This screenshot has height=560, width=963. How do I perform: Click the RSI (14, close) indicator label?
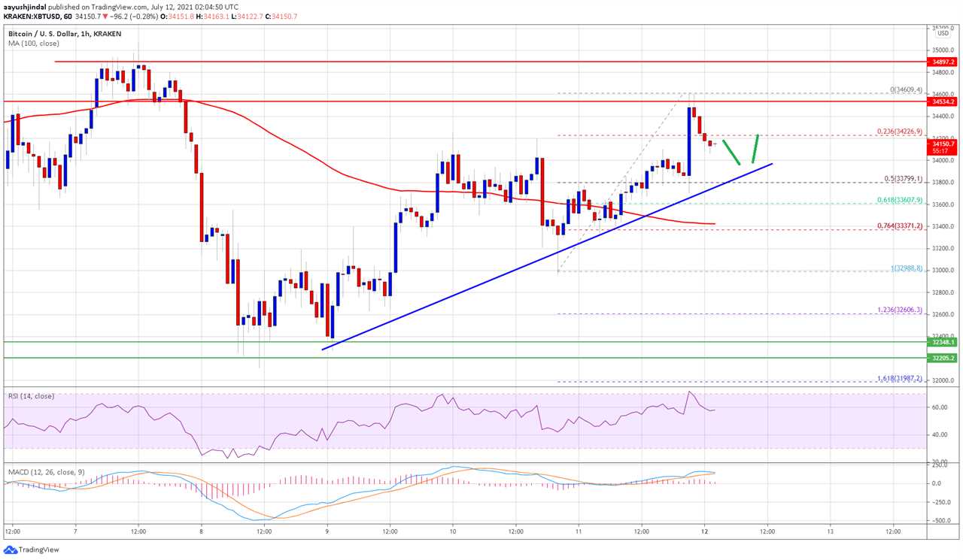(x=31, y=396)
